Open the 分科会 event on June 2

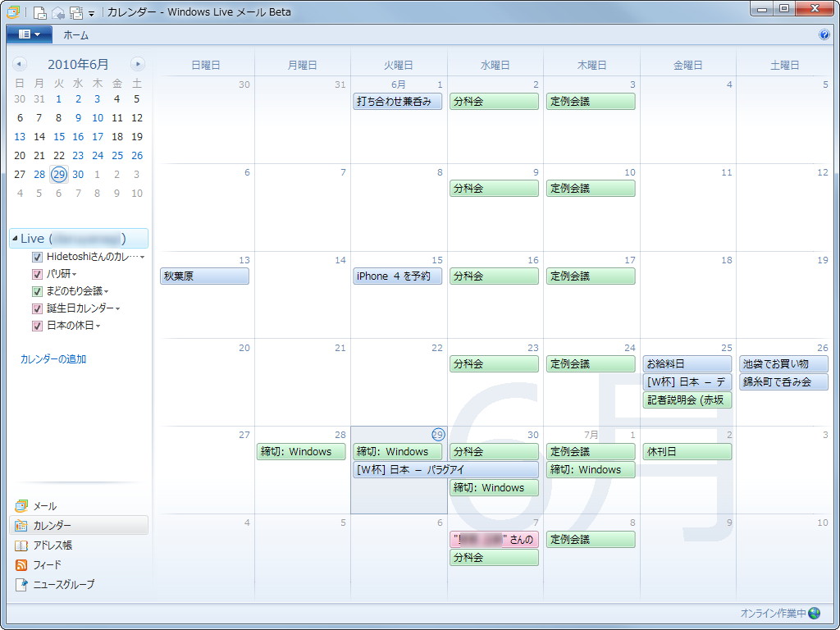click(494, 101)
